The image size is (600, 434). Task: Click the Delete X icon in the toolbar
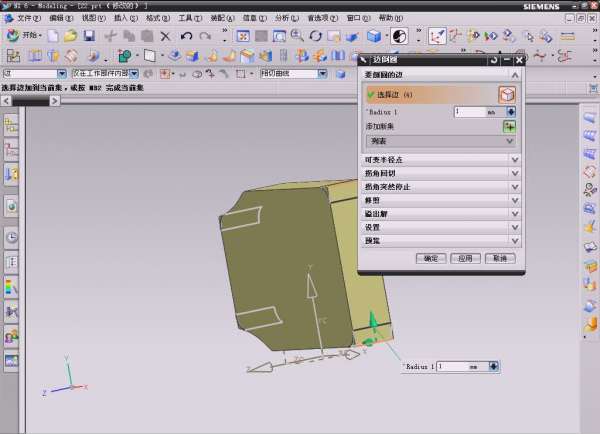pyautogui.click(x=165, y=36)
